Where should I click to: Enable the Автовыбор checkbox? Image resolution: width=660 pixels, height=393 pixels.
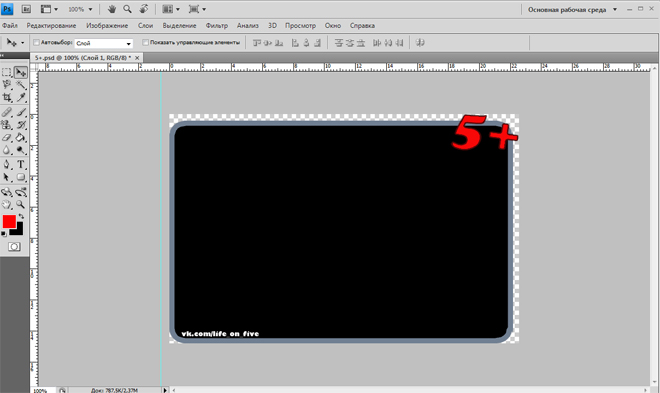coord(36,42)
